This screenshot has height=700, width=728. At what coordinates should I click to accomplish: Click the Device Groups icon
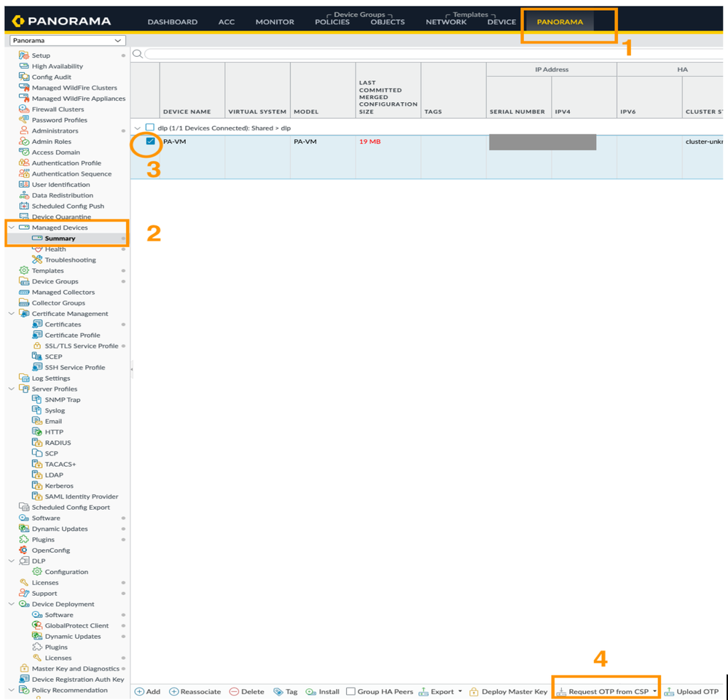click(23, 281)
